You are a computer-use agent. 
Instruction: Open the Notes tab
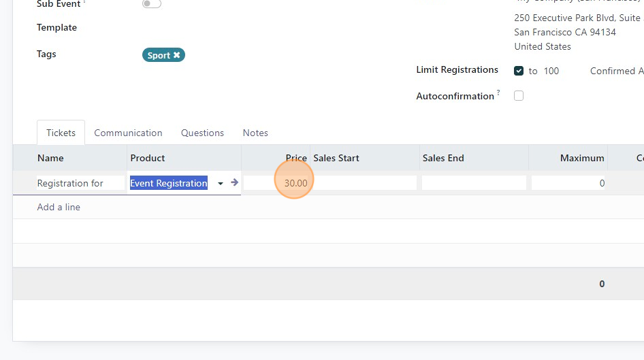[x=255, y=133]
